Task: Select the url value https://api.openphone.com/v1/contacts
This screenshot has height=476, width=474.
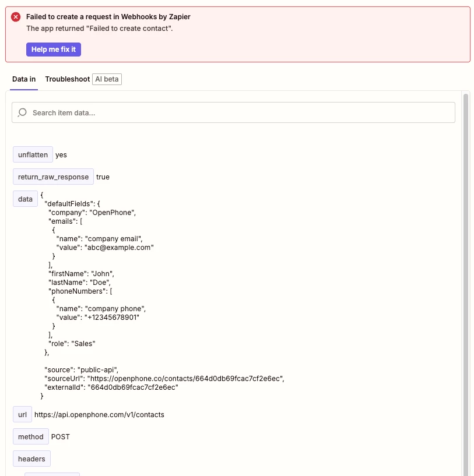Action: [x=99, y=415]
